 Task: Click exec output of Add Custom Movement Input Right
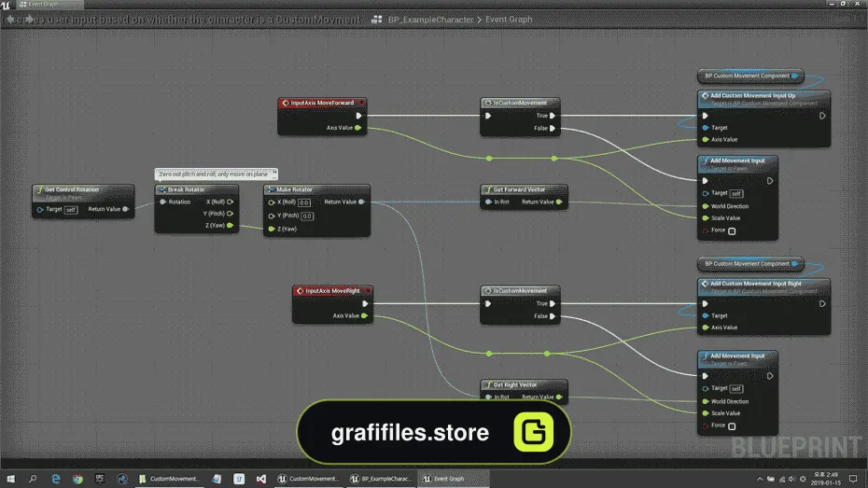(822, 304)
